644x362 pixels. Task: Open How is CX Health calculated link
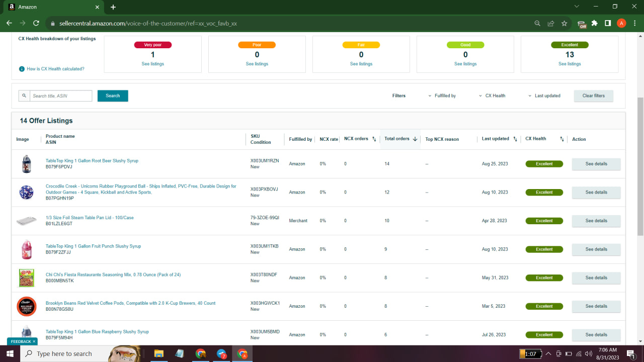(x=56, y=69)
